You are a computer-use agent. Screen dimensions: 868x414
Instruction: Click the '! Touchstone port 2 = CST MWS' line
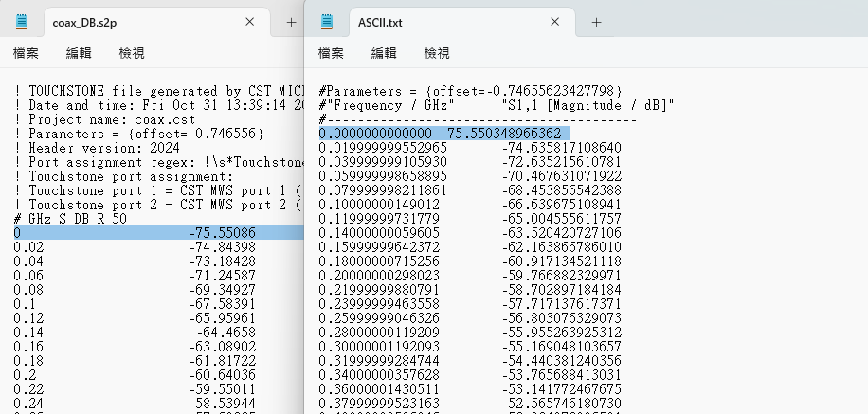[x=159, y=205]
